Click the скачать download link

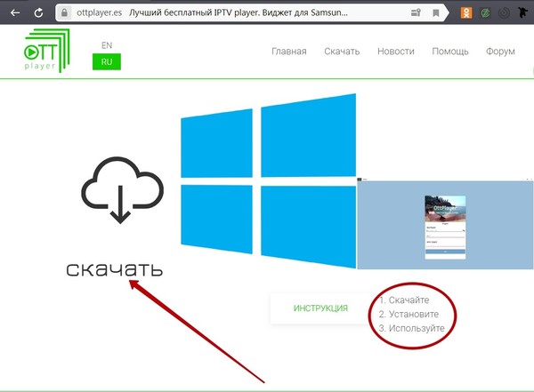115,269
